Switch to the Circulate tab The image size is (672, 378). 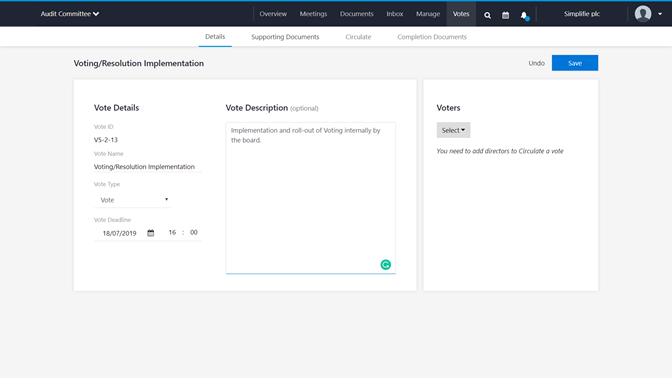pos(358,37)
